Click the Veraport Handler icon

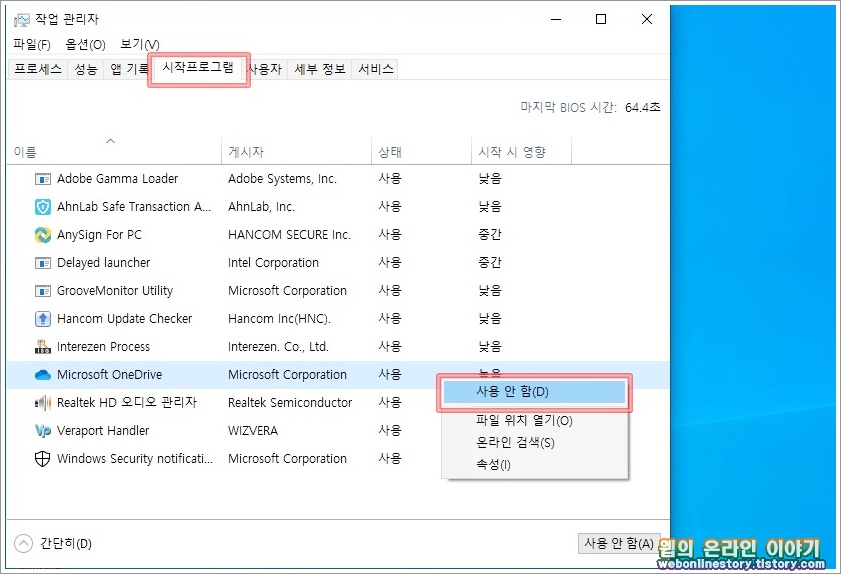(43, 431)
